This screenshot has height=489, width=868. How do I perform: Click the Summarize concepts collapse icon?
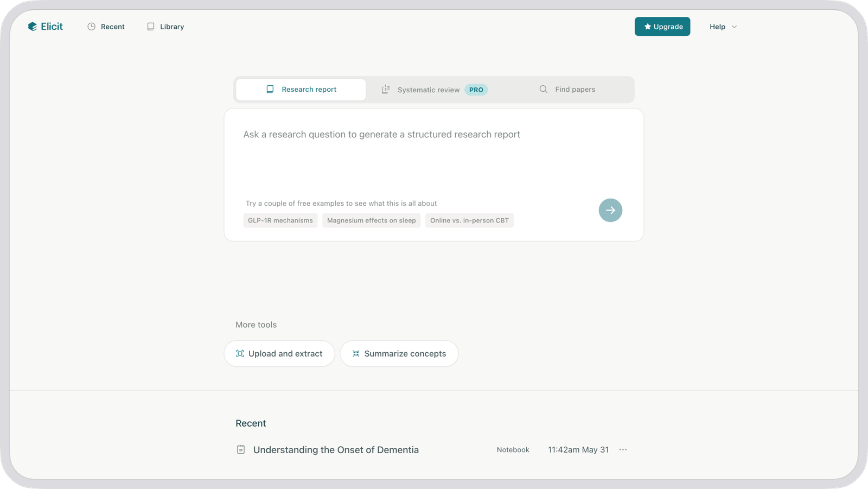[x=356, y=354]
